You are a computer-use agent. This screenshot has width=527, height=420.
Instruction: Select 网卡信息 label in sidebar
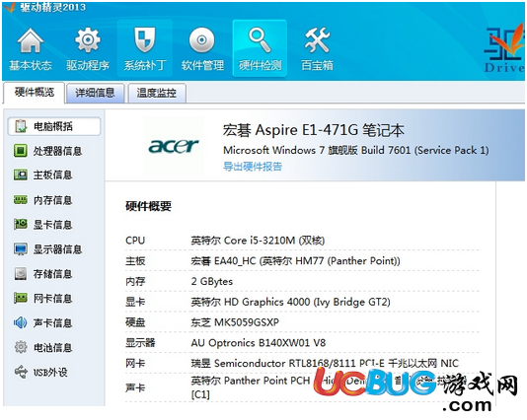click(x=52, y=298)
